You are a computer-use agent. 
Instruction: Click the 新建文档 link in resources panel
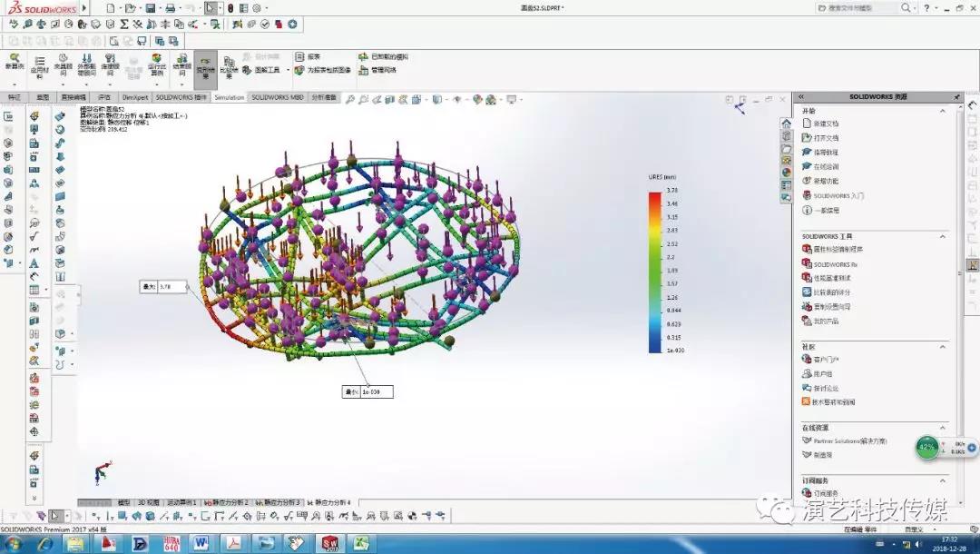point(820,124)
